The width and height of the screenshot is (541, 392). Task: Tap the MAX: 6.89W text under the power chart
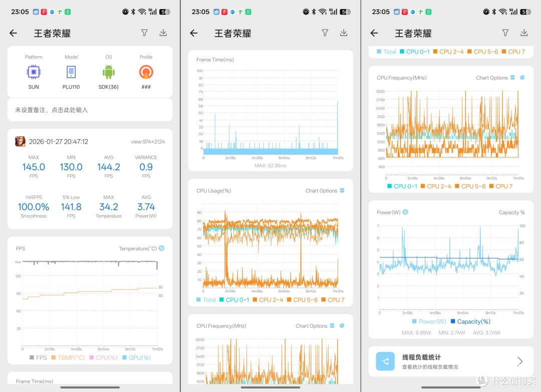coord(416,333)
